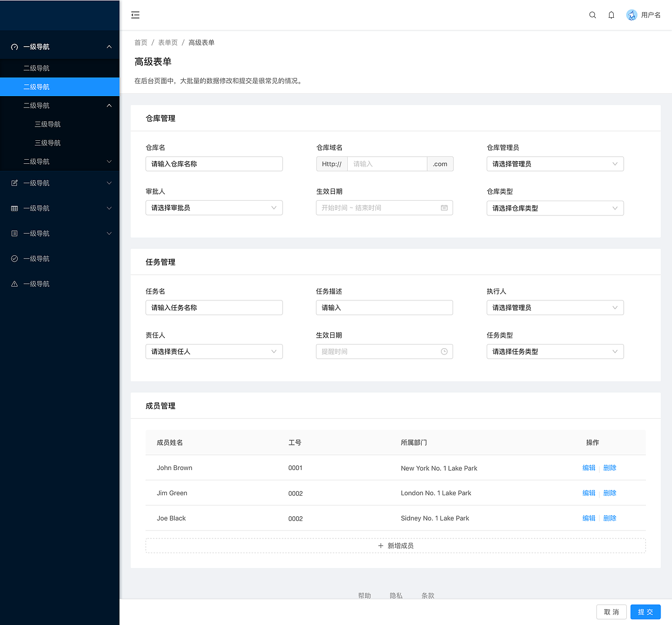The height and width of the screenshot is (625, 672).
Task: Click the user avatar icon
Action: [x=632, y=15]
